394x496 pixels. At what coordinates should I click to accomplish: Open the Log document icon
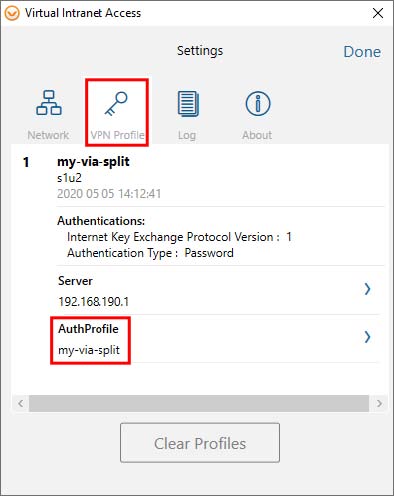point(188,104)
